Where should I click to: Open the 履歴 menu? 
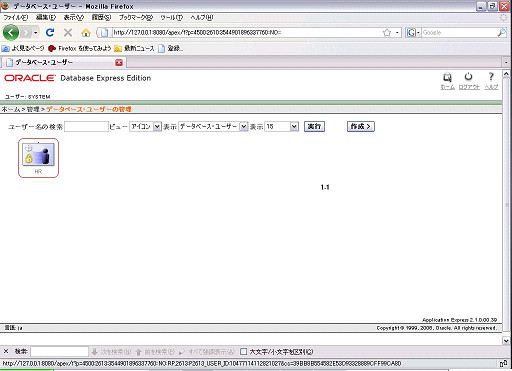click(x=101, y=17)
